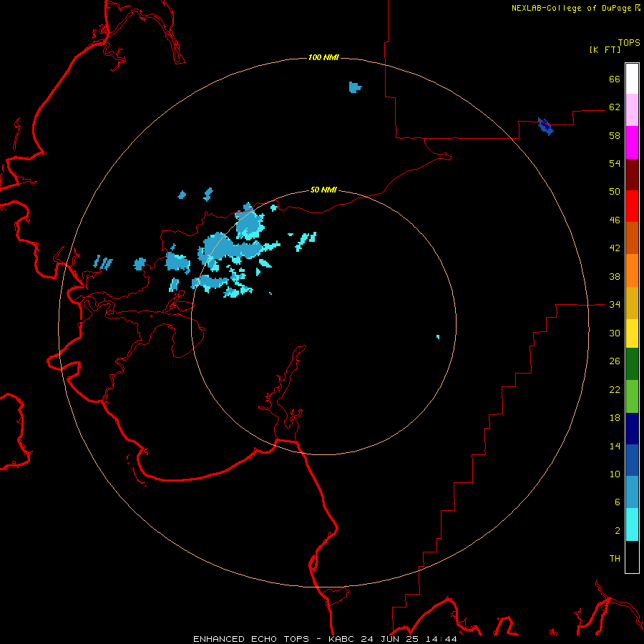The image size is (644, 644).
Task: Click the TH legend label
Action: [615, 559]
